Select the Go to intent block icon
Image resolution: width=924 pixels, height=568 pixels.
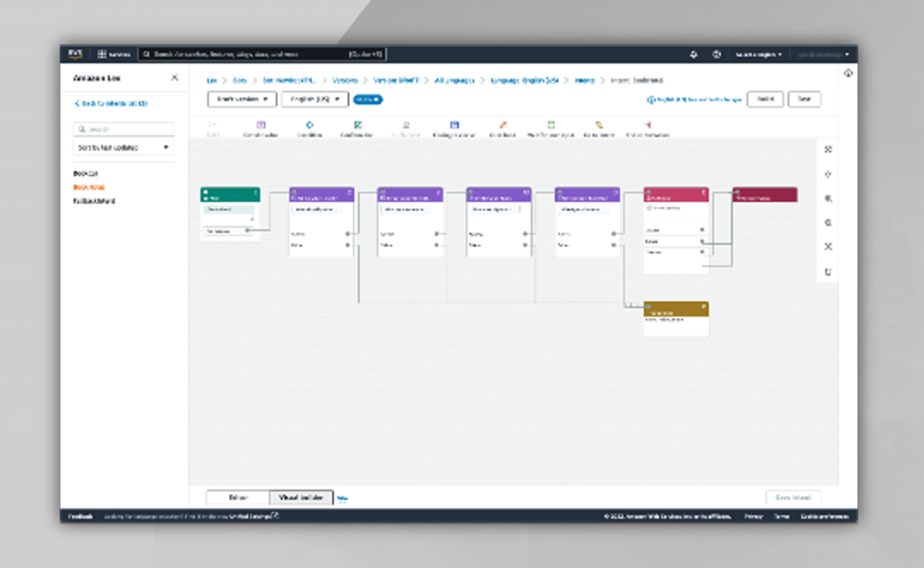pos(599,125)
